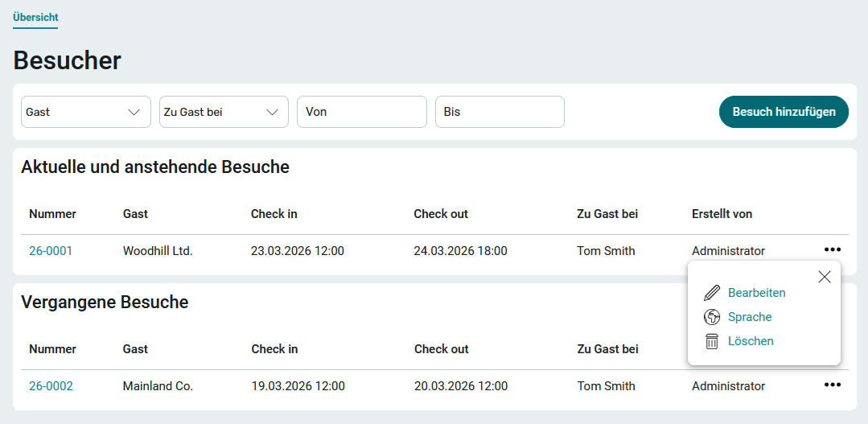The image size is (868, 424).
Task: Open three-dots menu for Woodhill Ltd. visit
Action: [832, 250]
